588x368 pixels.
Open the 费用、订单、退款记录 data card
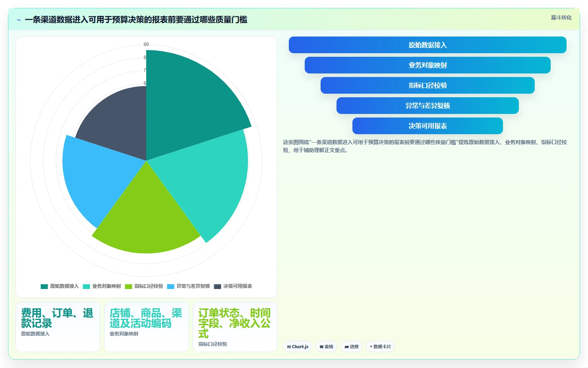tap(58, 327)
